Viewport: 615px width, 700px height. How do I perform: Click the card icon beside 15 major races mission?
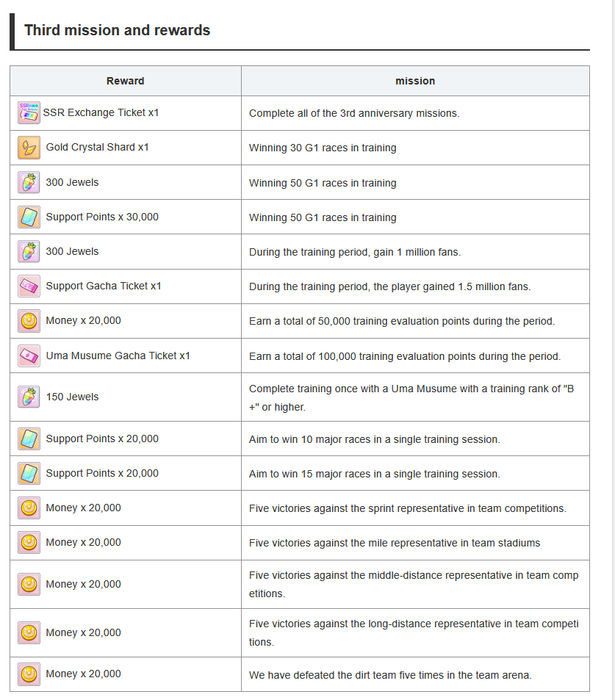point(29,473)
